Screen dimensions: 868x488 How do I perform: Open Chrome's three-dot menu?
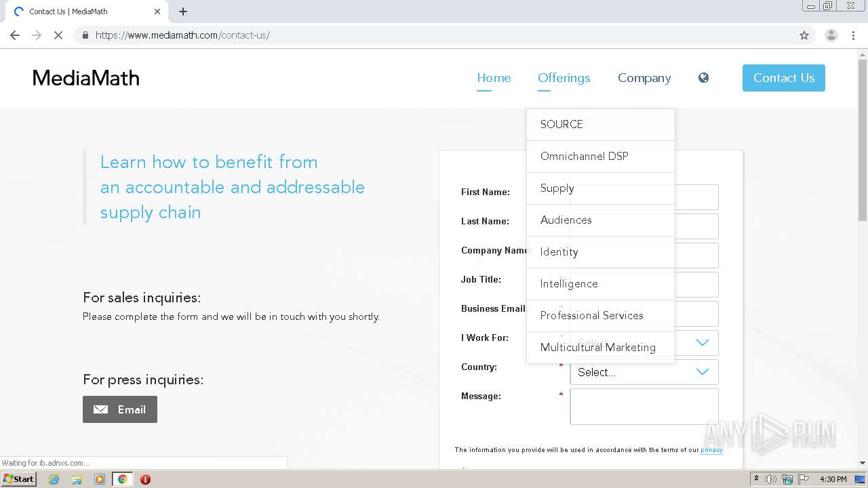click(854, 35)
